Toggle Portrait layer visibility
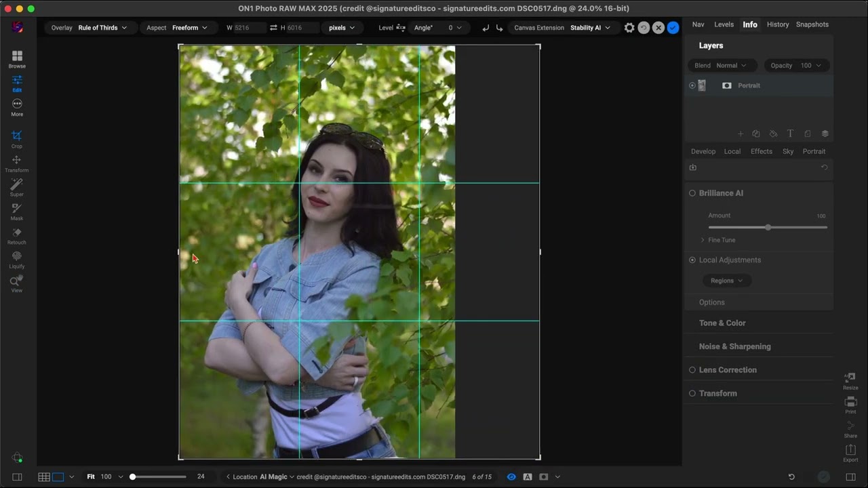The width and height of the screenshot is (868, 488). (x=692, y=85)
